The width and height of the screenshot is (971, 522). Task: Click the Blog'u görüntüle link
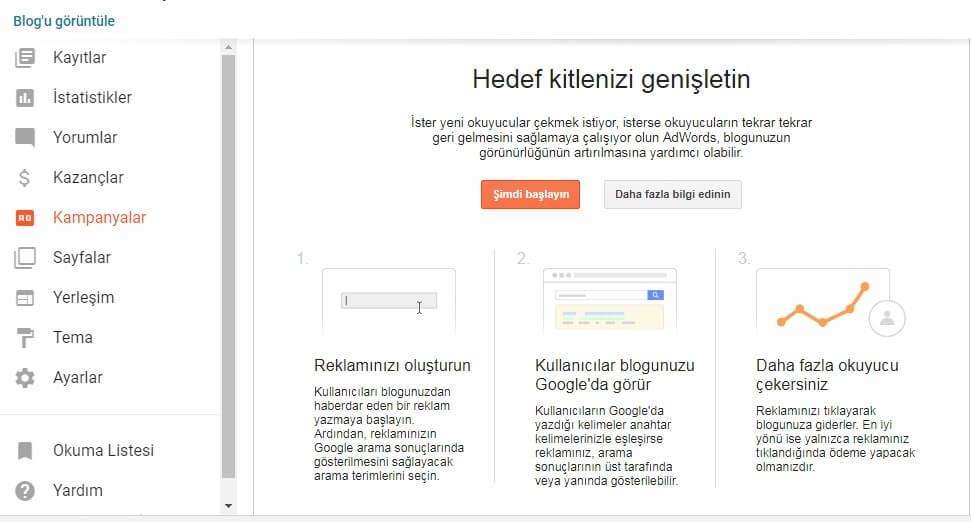pos(64,21)
